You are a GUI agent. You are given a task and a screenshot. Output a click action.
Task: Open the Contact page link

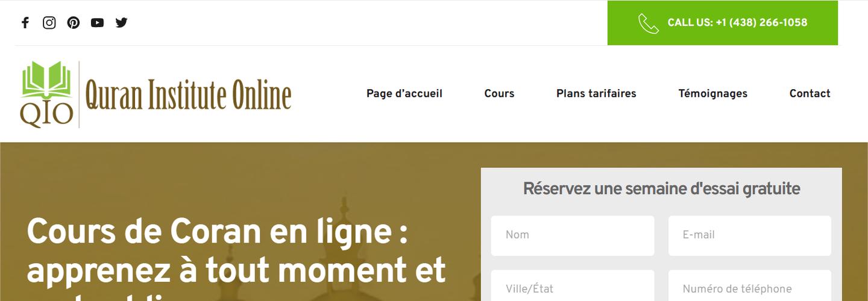[810, 93]
